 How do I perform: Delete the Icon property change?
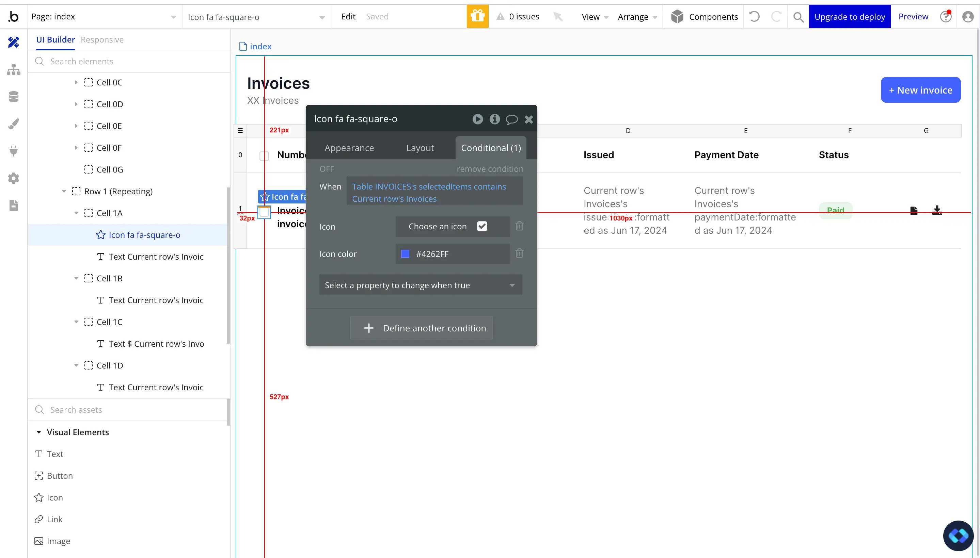[519, 226]
